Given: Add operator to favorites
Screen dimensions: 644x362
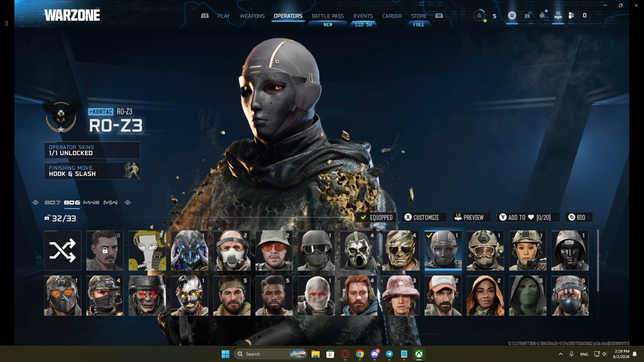Looking at the screenshot, I should click(528, 217).
